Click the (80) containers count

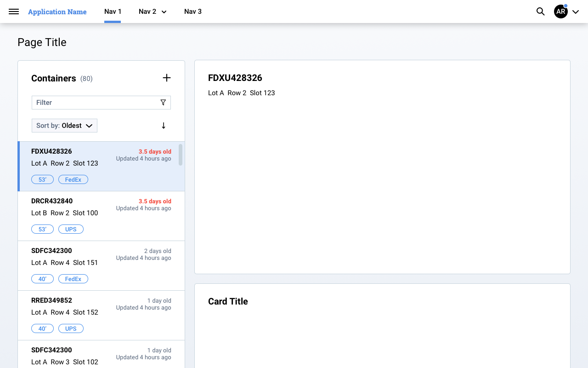point(86,79)
